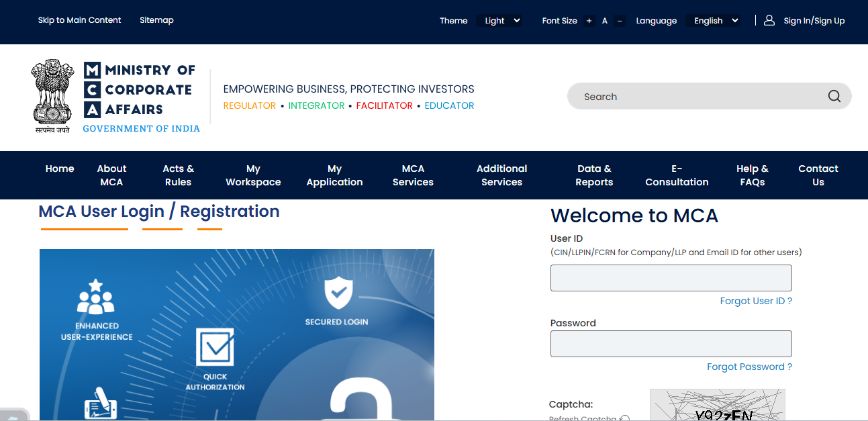Click the EDUCATOR tagline word

click(x=449, y=105)
